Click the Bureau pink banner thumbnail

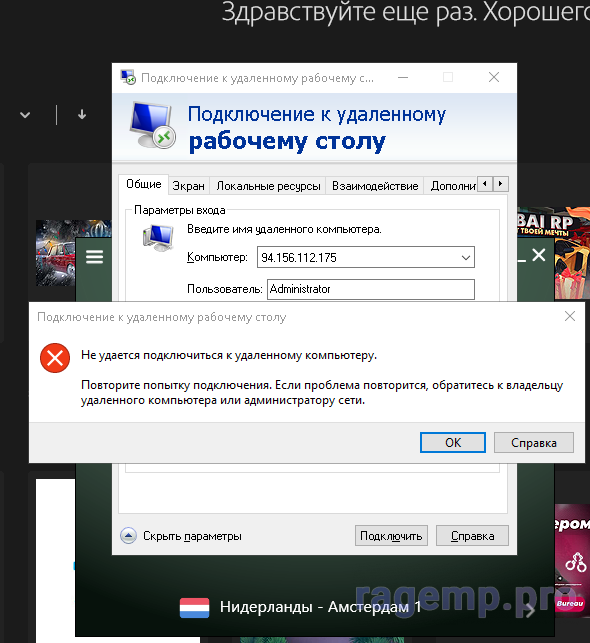click(572, 563)
